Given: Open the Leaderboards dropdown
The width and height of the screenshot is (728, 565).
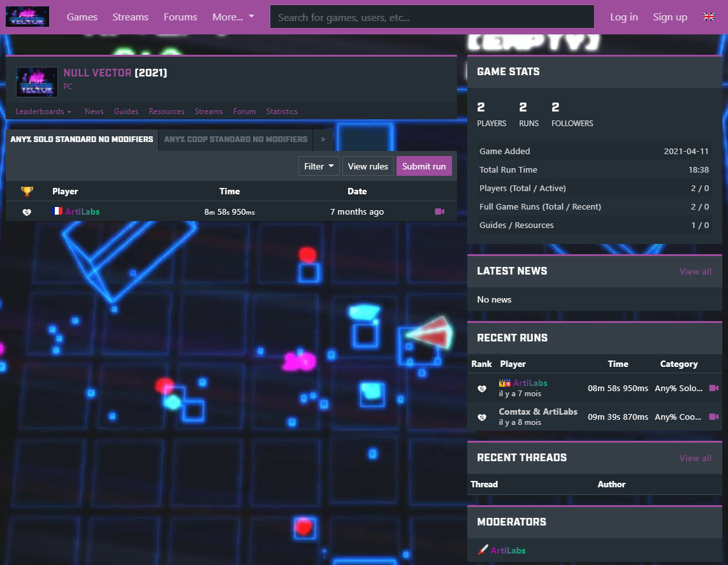Looking at the screenshot, I should point(43,111).
